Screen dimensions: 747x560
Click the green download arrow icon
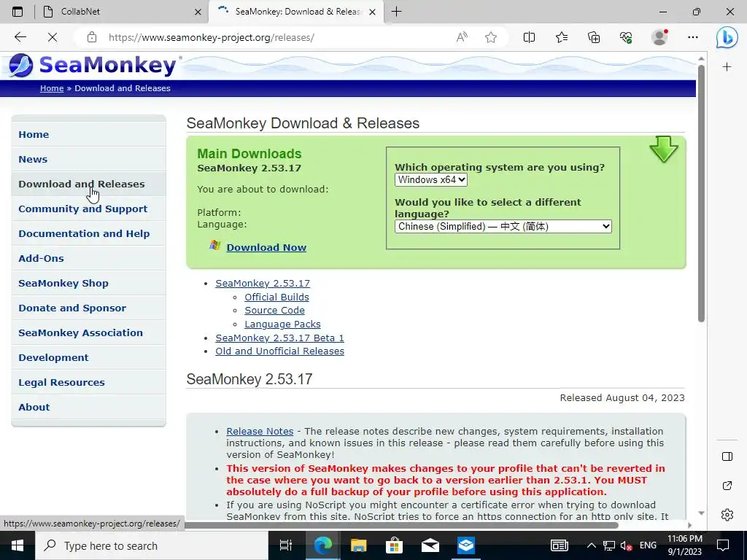point(663,149)
